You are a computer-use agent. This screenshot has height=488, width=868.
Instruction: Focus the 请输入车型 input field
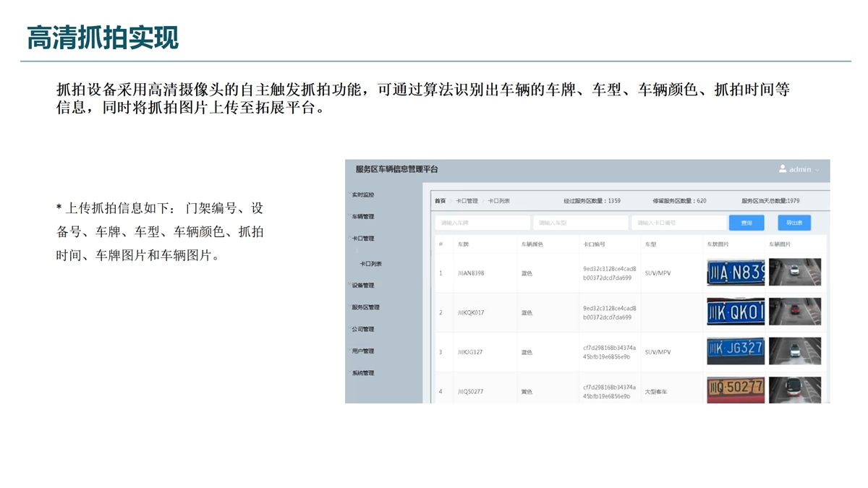580,223
